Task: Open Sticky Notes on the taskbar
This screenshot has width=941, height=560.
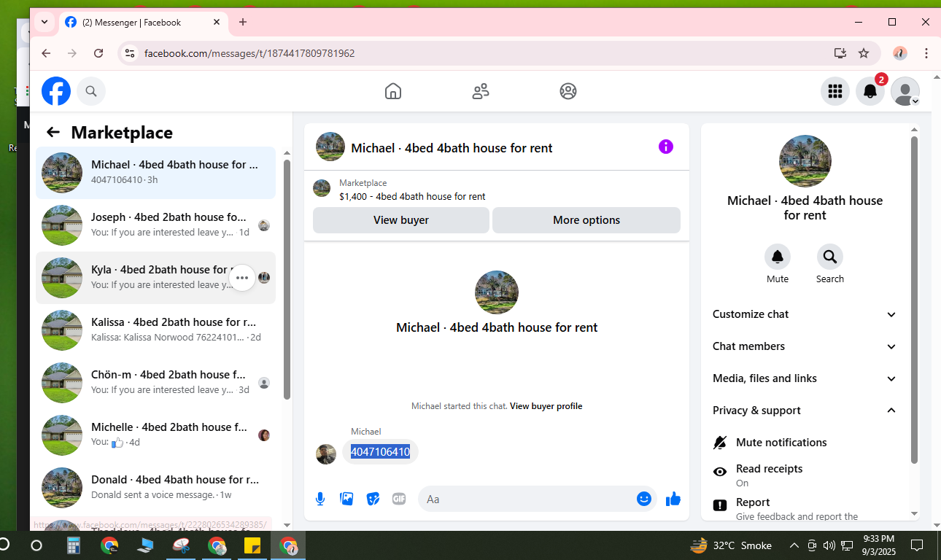Action: coord(252,545)
